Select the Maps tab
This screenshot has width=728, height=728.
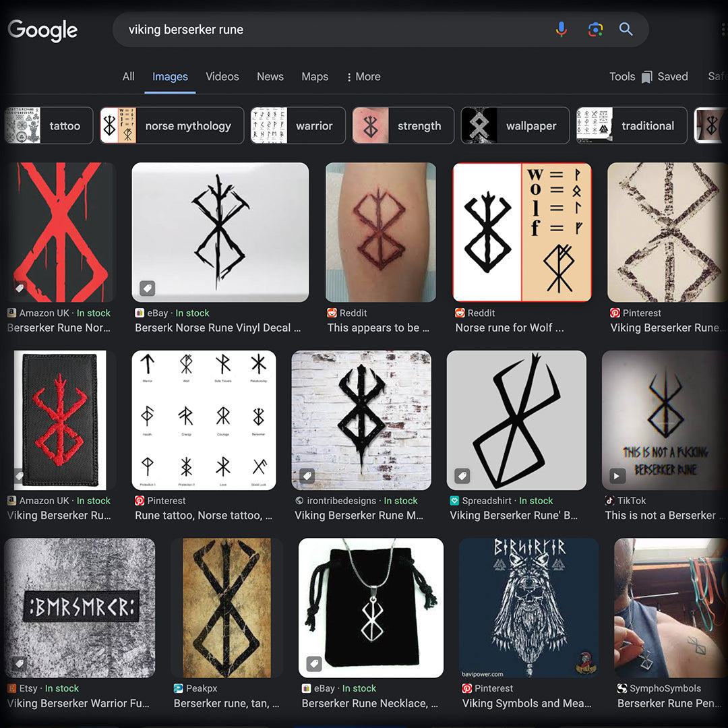click(x=314, y=77)
